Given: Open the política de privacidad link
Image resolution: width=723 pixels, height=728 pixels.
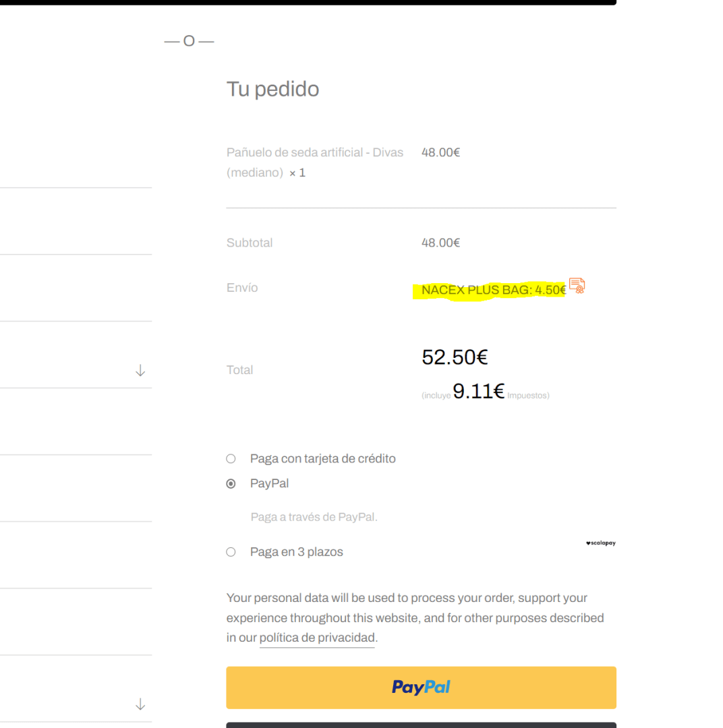Looking at the screenshot, I should (317, 638).
